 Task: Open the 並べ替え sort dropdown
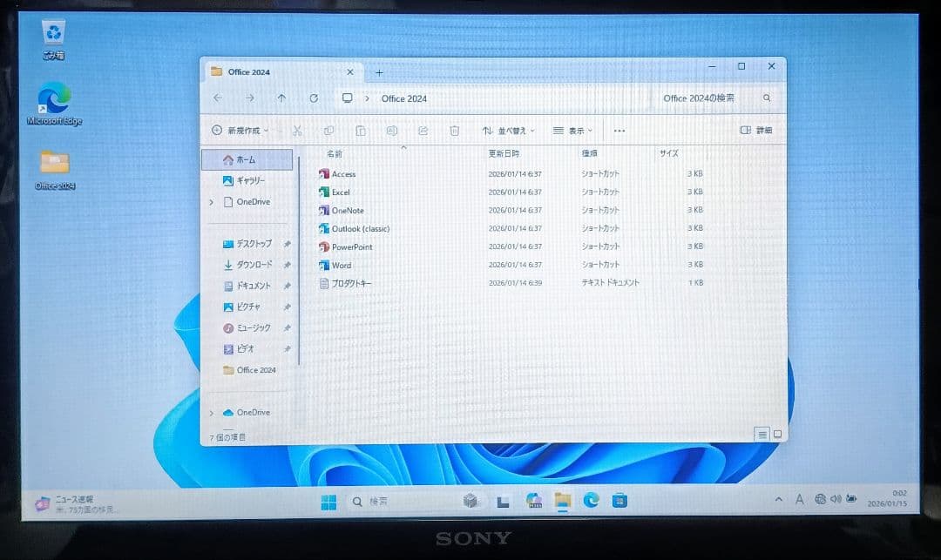click(x=506, y=130)
